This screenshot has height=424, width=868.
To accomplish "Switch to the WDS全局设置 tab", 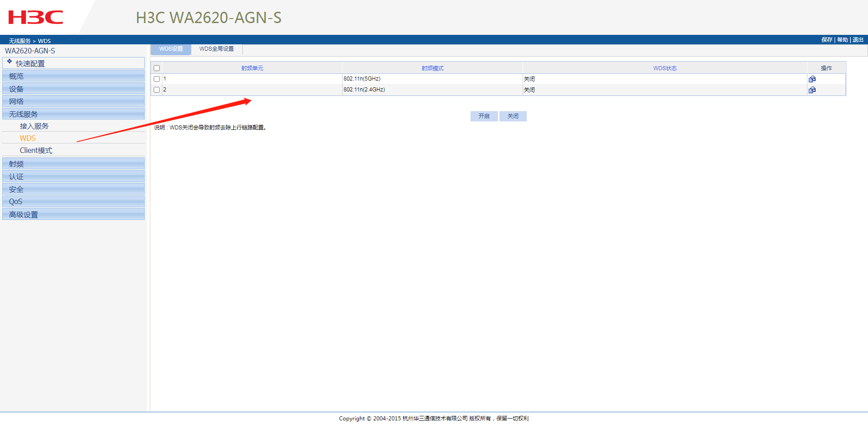I will [x=217, y=49].
